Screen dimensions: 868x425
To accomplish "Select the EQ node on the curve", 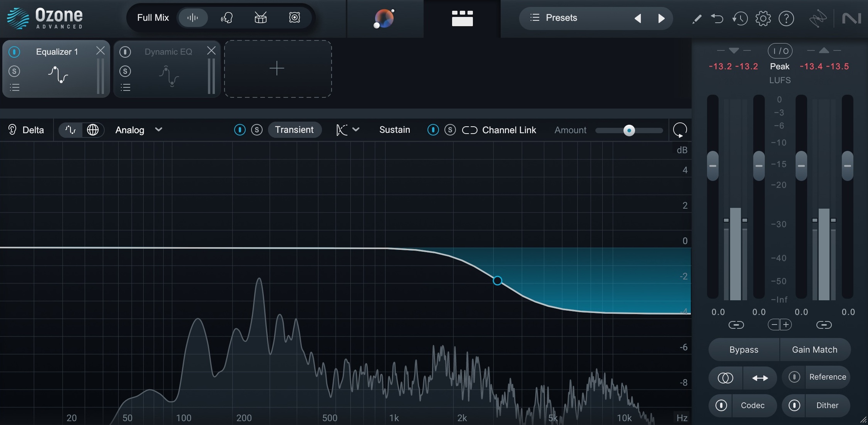I will pyautogui.click(x=497, y=281).
